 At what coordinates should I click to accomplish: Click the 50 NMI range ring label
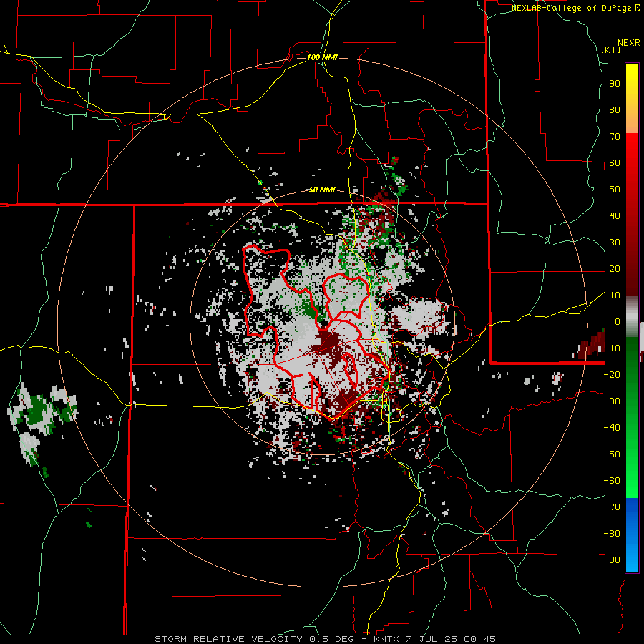[322, 190]
